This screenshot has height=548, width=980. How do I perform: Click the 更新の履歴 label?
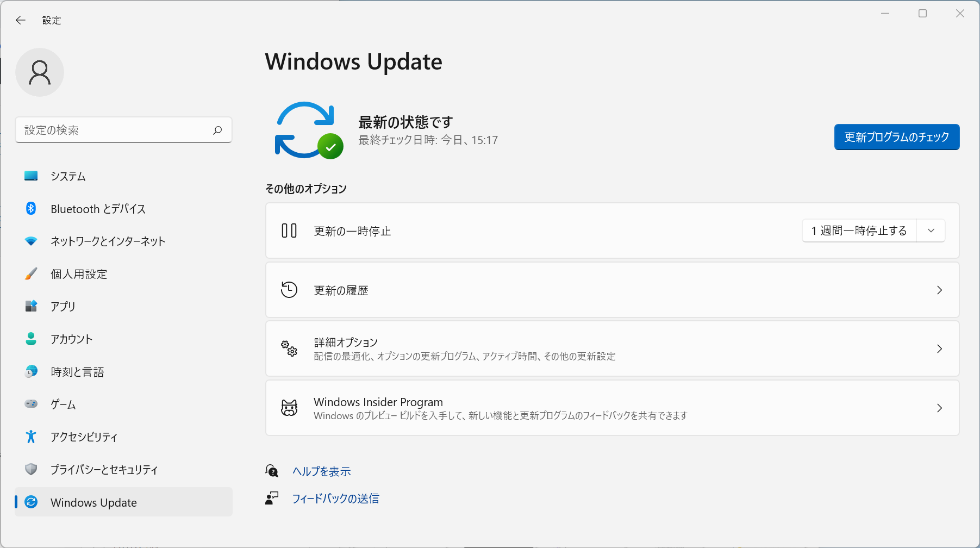[341, 290]
